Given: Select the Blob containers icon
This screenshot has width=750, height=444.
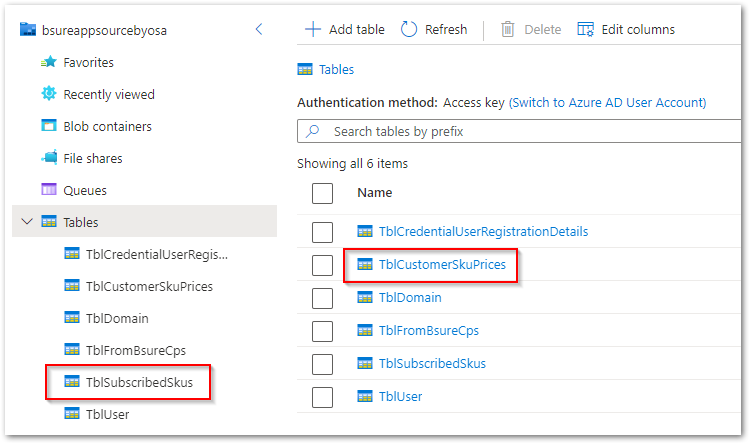Looking at the screenshot, I should pos(49,126).
